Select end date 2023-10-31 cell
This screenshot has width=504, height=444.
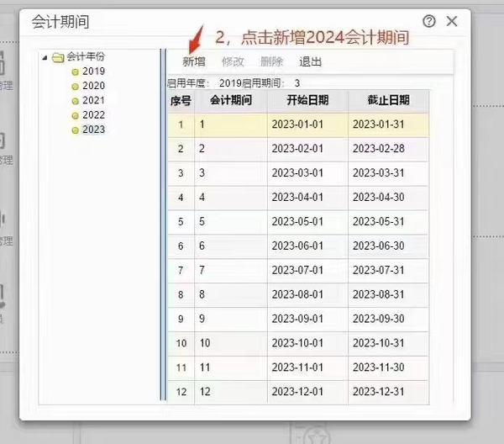pyautogui.click(x=388, y=343)
